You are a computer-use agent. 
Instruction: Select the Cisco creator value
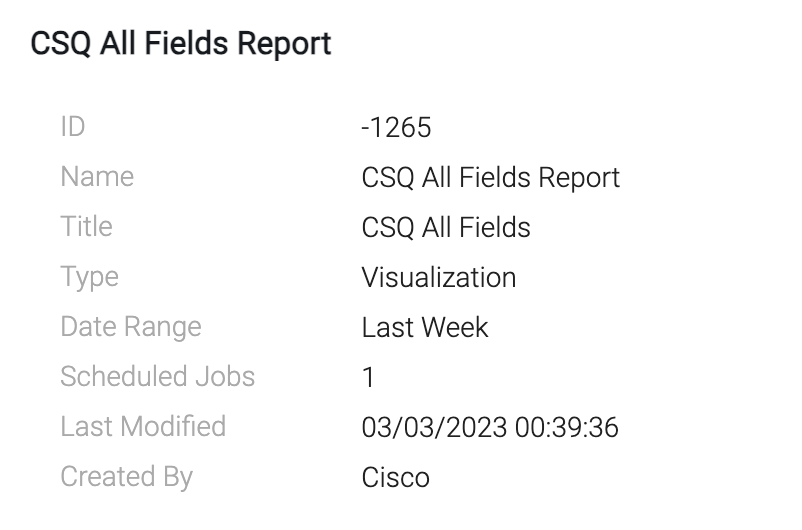click(x=395, y=478)
